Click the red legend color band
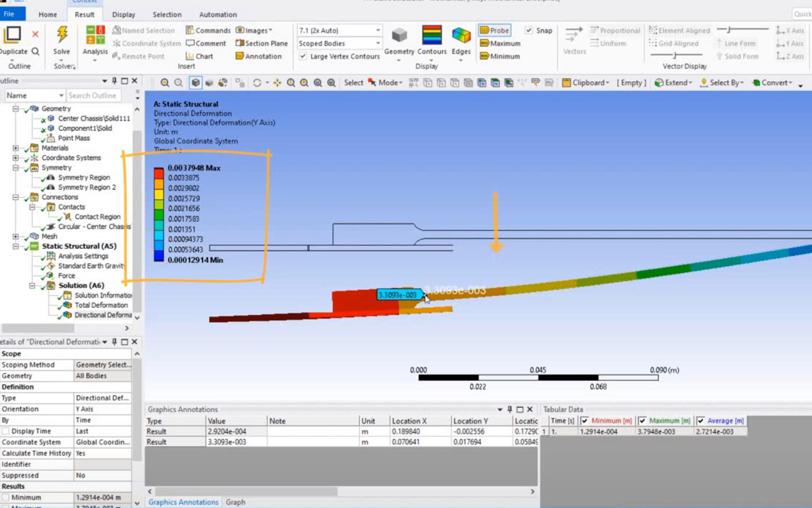This screenshot has height=508, width=812. click(x=159, y=173)
